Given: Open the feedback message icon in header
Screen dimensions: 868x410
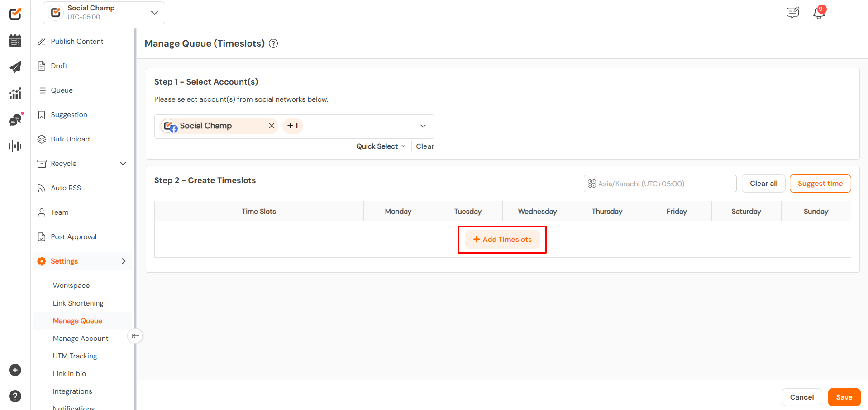Looking at the screenshot, I should tap(793, 13).
